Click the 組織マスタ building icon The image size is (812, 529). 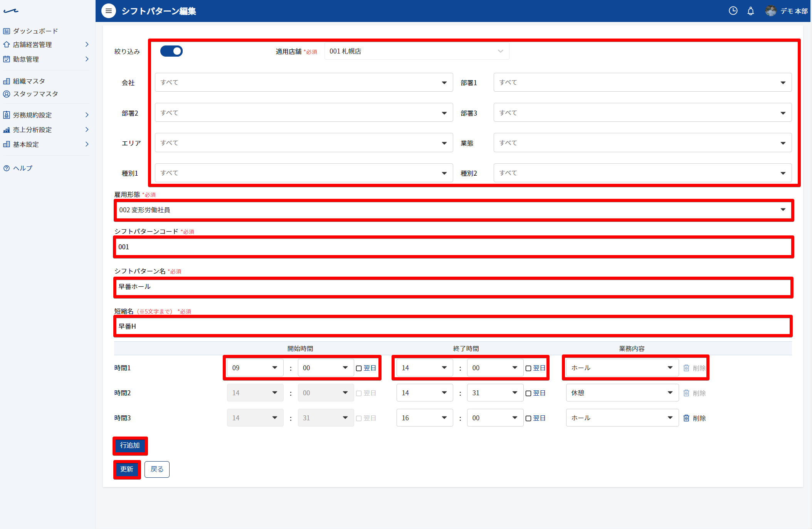[x=7, y=81]
